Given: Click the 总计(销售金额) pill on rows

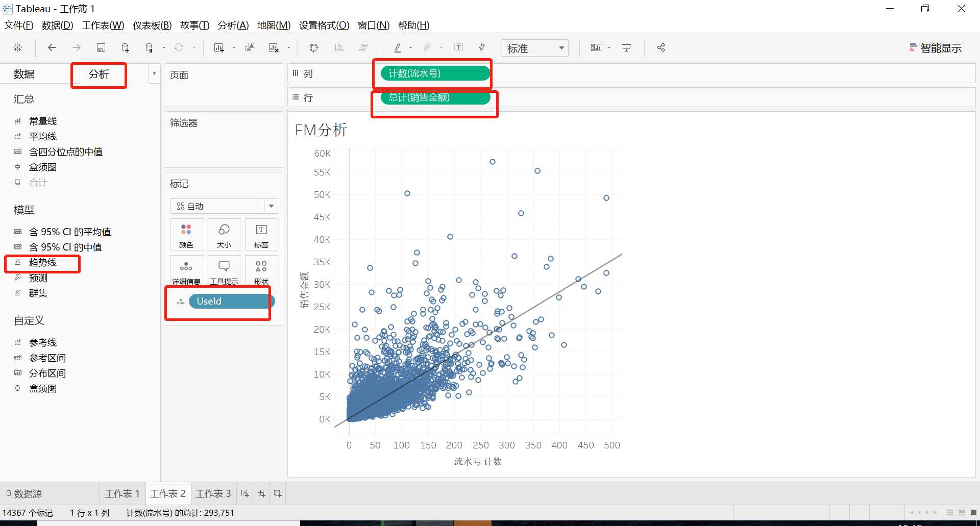Looking at the screenshot, I should point(435,97).
